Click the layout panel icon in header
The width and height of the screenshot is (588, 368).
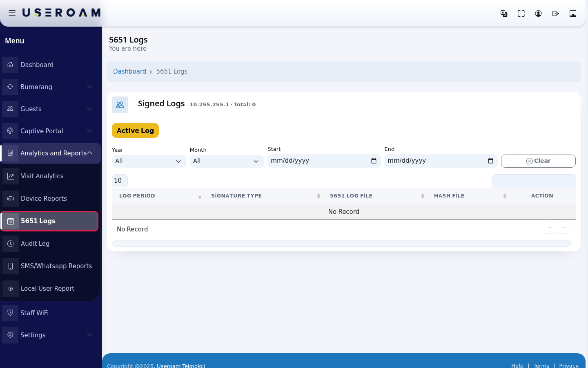point(572,13)
